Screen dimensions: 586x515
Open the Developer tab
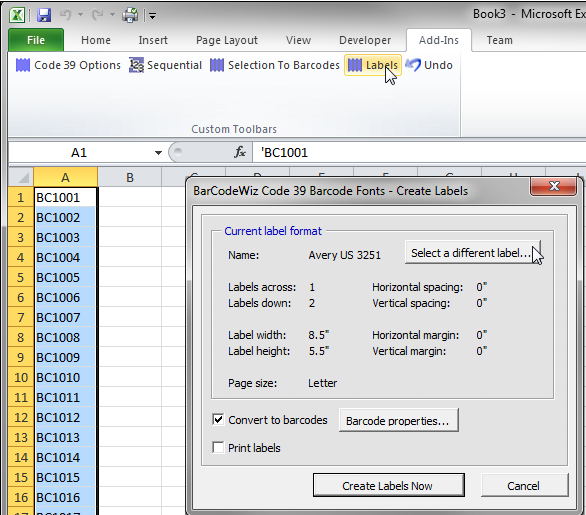click(365, 40)
